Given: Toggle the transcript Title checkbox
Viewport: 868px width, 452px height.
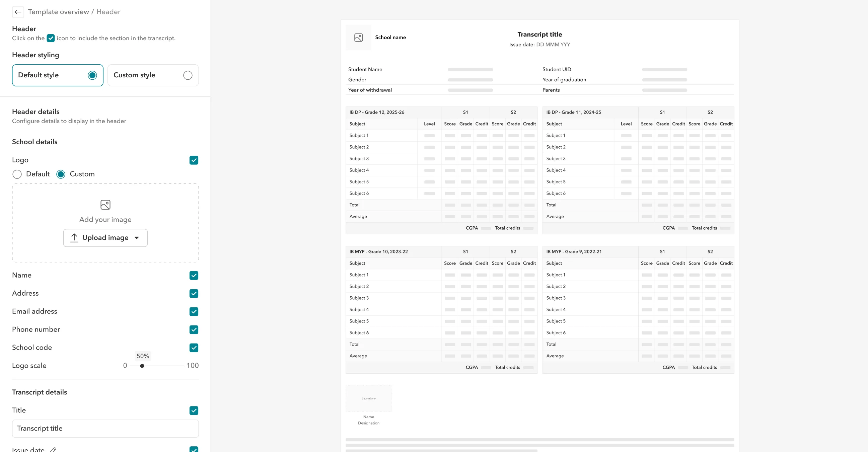Looking at the screenshot, I should [x=194, y=410].
